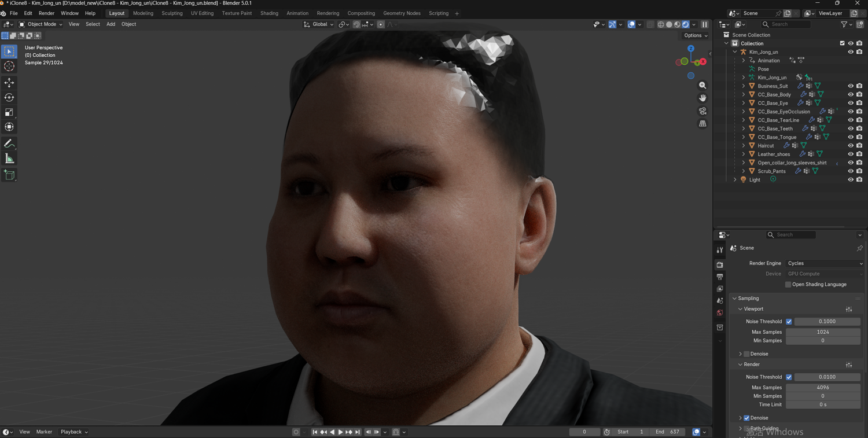Open the Scene properties tab
868x438 pixels.
[720, 301]
